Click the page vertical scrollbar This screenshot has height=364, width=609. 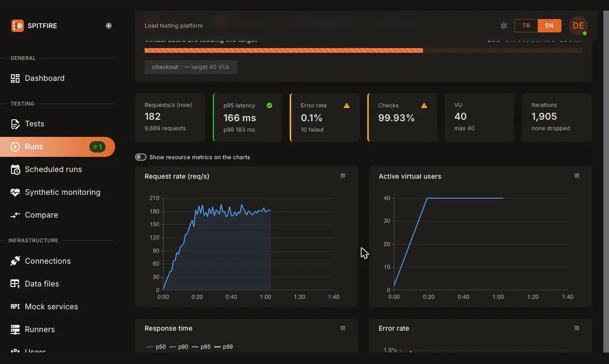pos(606,182)
